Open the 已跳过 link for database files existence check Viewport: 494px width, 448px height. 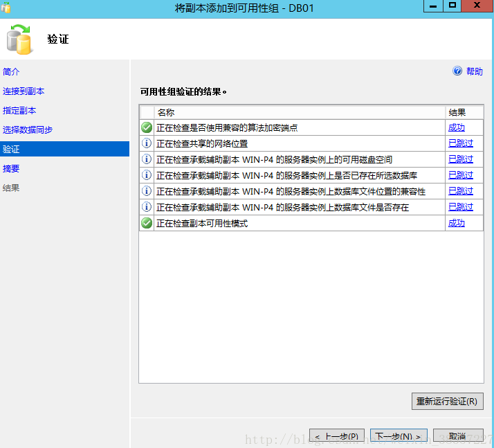pos(461,207)
